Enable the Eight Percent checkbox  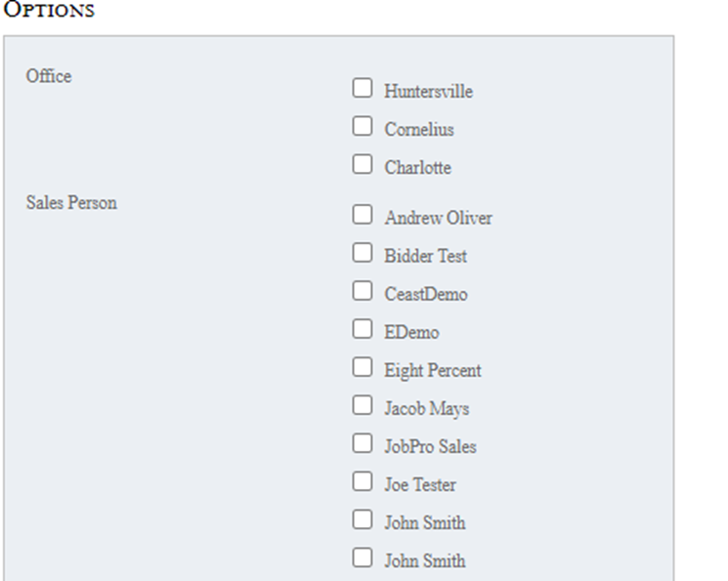click(363, 367)
